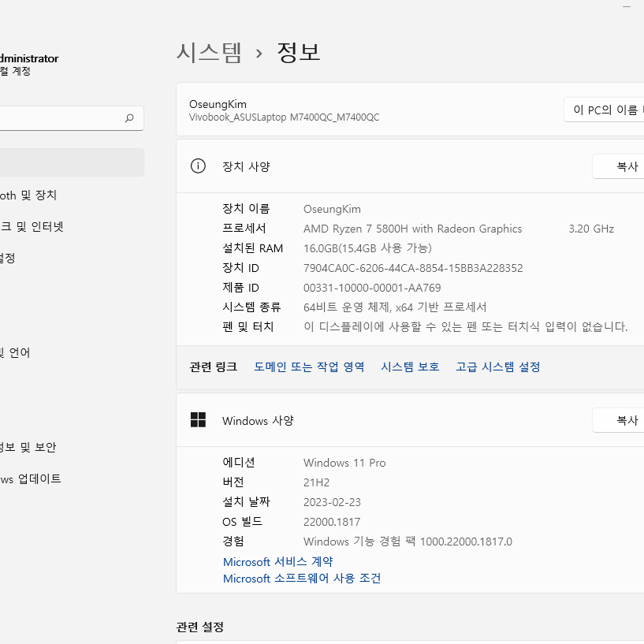Click the PC name OseungKim in the top card
644x644 pixels.
coord(218,104)
